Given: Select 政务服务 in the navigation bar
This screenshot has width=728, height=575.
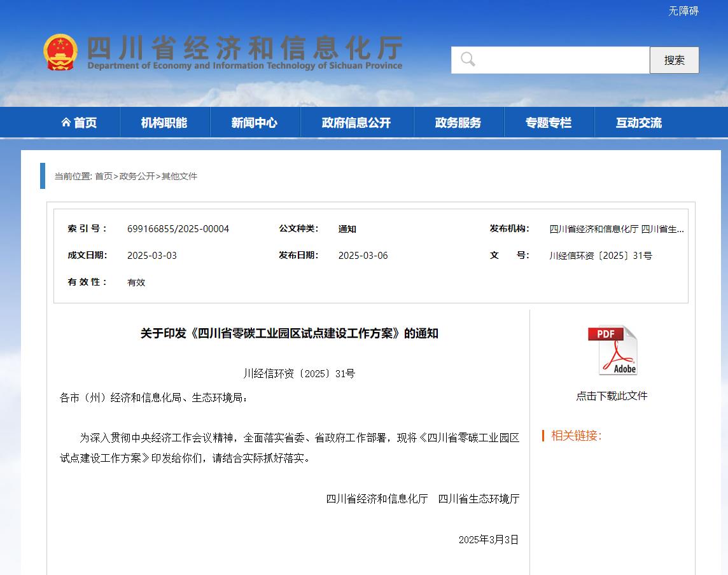Looking at the screenshot, I should (458, 123).
